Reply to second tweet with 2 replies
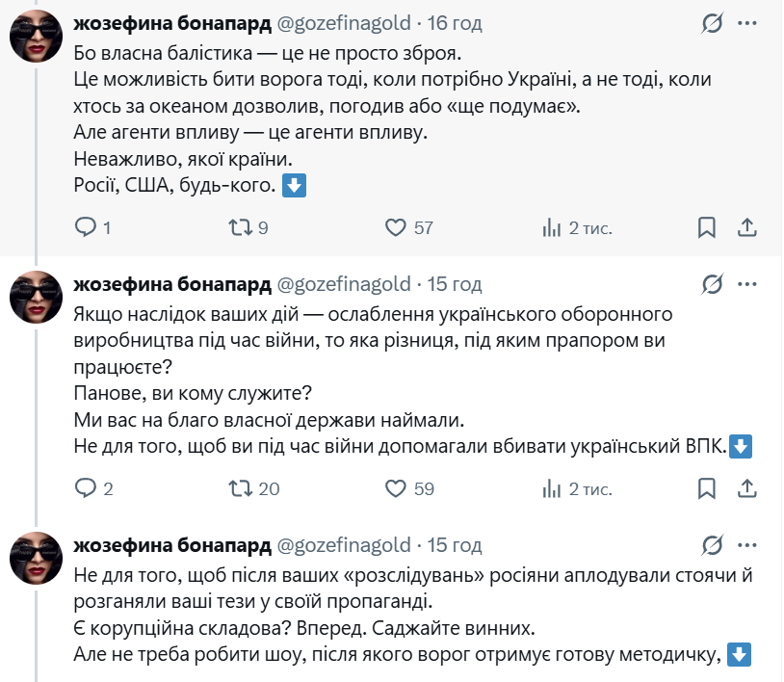Screen dimensions: 784x682 pyautogui.click(x=86, y=488)
